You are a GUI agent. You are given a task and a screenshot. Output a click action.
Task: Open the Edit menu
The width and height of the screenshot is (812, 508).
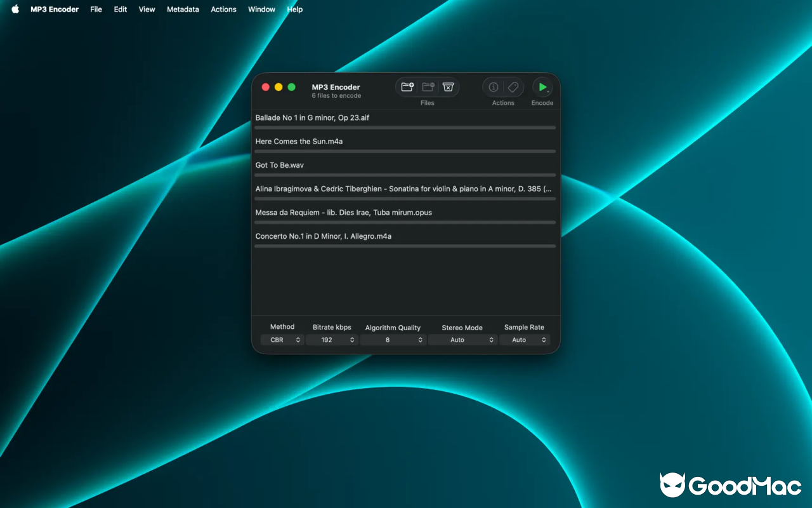pos(121,9)
